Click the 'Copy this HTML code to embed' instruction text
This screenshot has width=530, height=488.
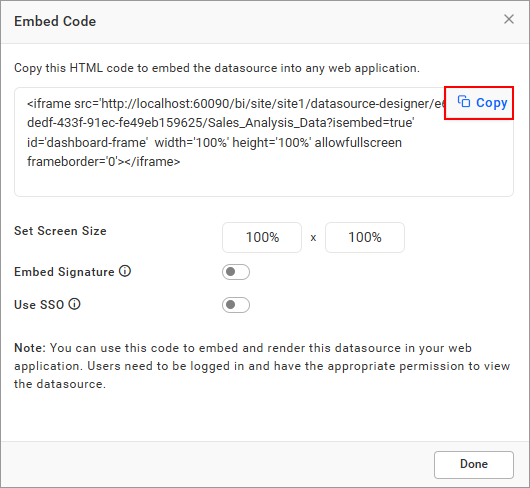coord(217,68)
